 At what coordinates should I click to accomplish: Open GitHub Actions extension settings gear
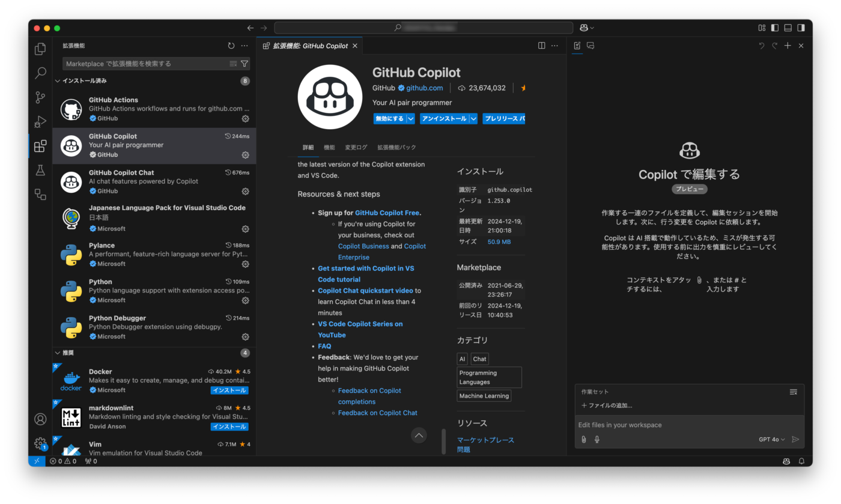click(245, 119)
